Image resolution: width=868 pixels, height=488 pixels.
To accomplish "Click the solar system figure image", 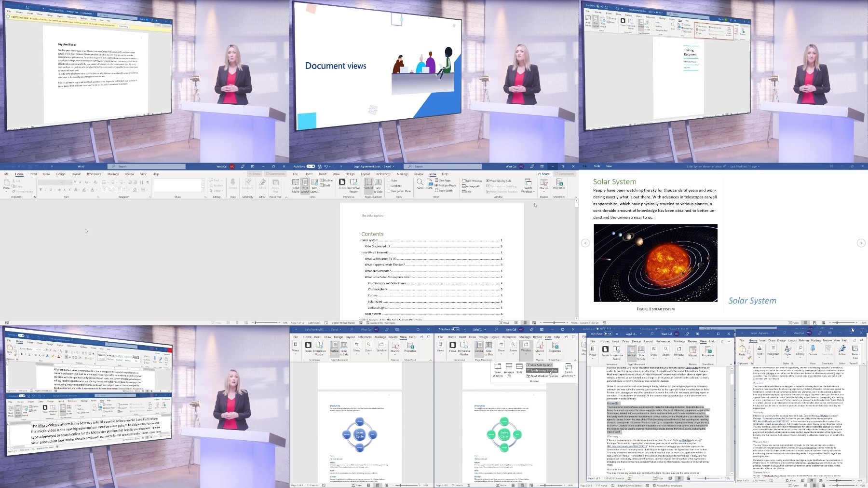I will point(655,263).
